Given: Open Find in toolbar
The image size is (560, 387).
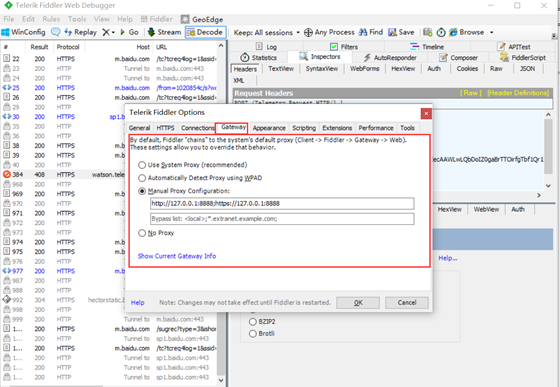Looking at the screenshot, I should 371,32.
